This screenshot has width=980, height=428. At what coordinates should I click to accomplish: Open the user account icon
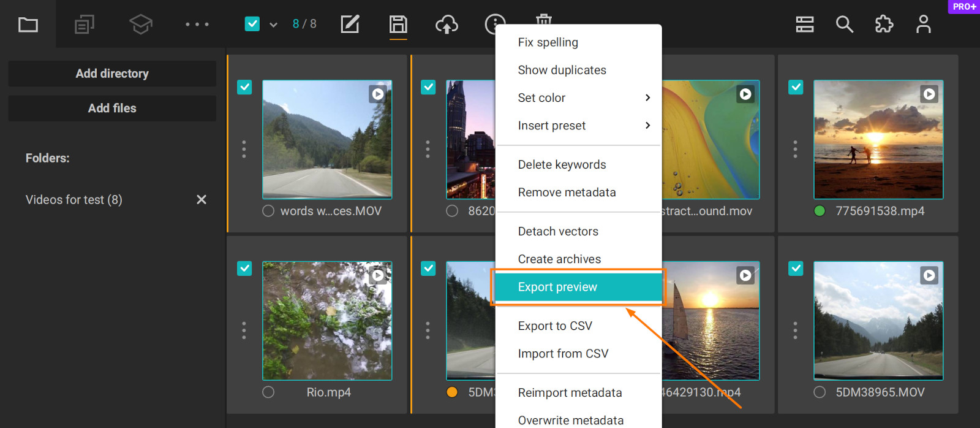(924, 25)
